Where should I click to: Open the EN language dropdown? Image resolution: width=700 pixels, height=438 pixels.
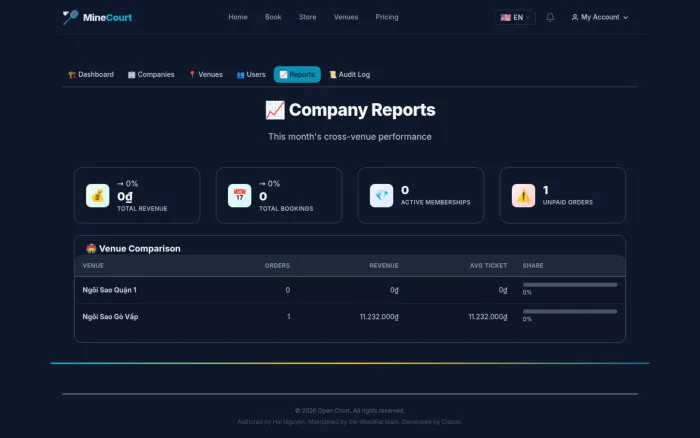pos(515,17)
